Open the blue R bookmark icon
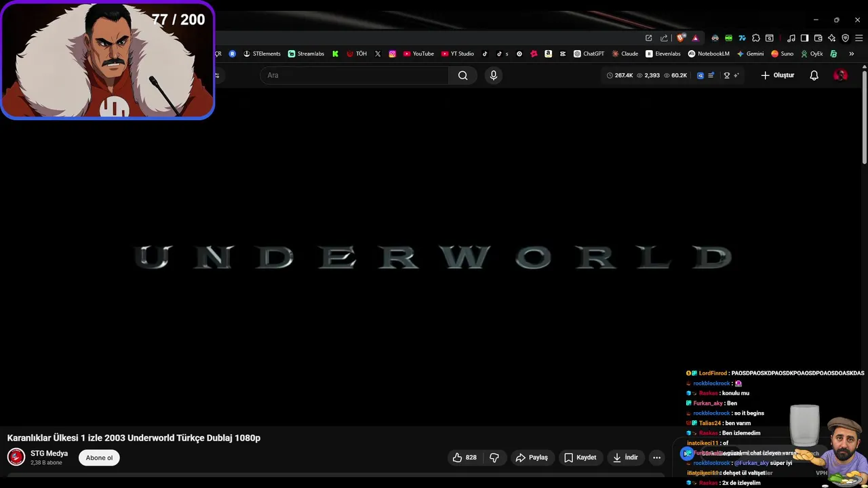Screen dimensions: 868x488 coord(233,54)
